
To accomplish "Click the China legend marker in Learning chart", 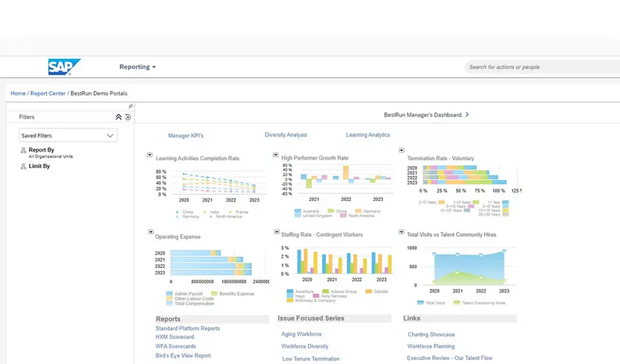I will 177,212.
